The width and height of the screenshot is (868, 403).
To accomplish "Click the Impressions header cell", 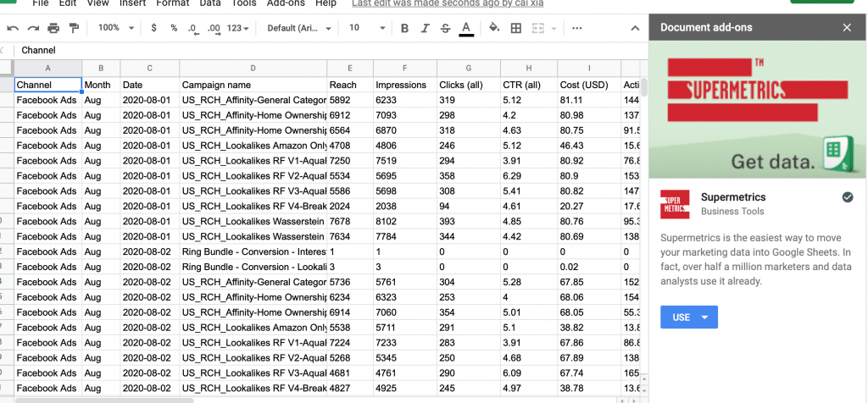I will click(404, 85).
